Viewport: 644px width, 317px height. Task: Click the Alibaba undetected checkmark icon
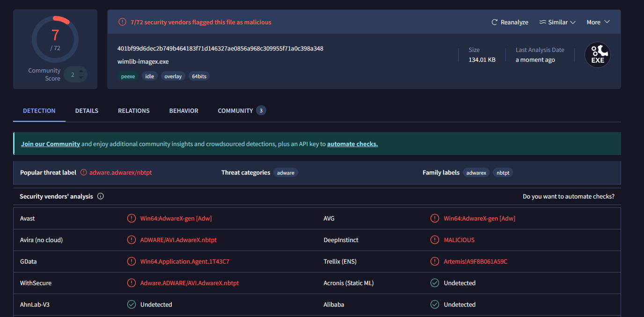pyautogui.click(x=435, y=304)
